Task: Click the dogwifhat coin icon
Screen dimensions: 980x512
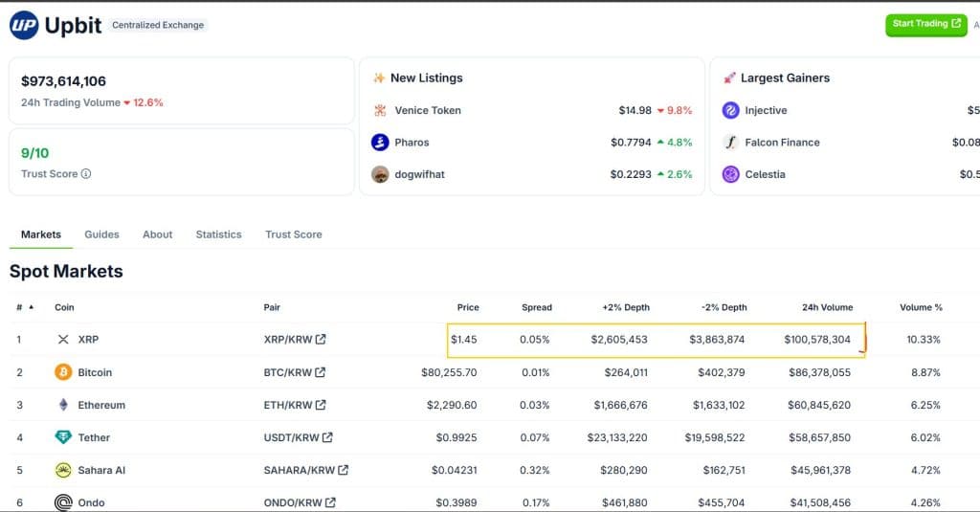Action: 380,174
